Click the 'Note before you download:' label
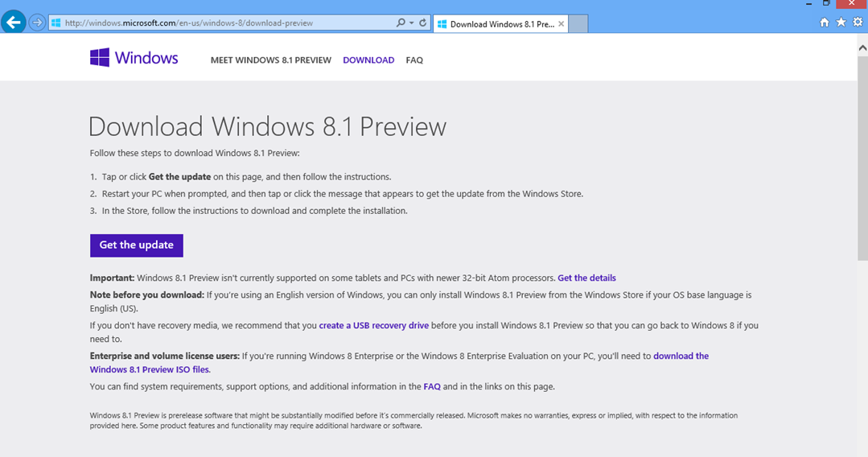 (x=147, y=295)
